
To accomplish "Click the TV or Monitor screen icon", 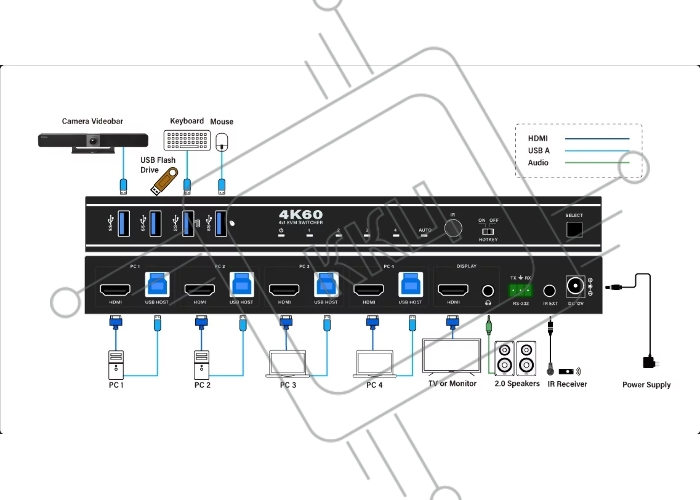I will pos(452,356).
